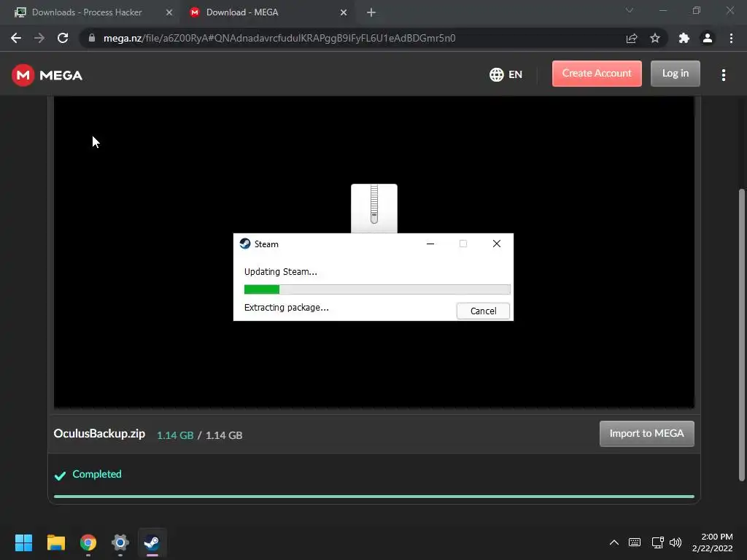Click the Updating Steam... label
This screenshot has width=747, height=560.
[x=281, y=272]
